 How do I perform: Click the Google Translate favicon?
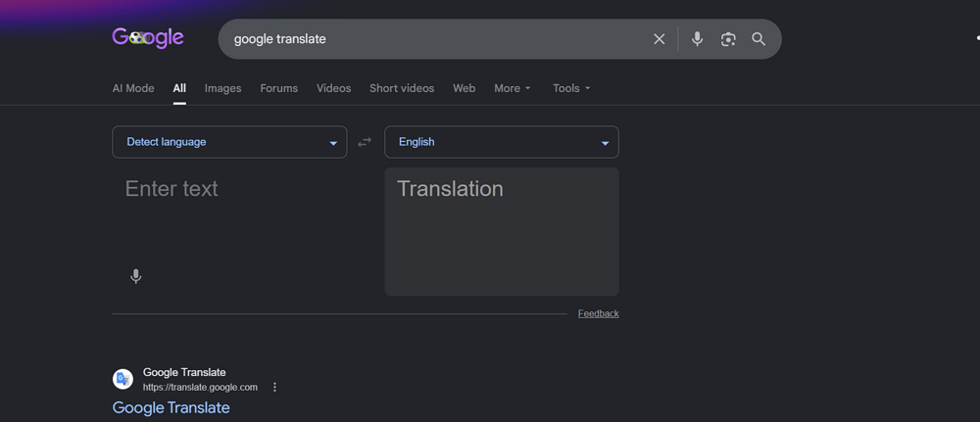[x=122, y=379]
